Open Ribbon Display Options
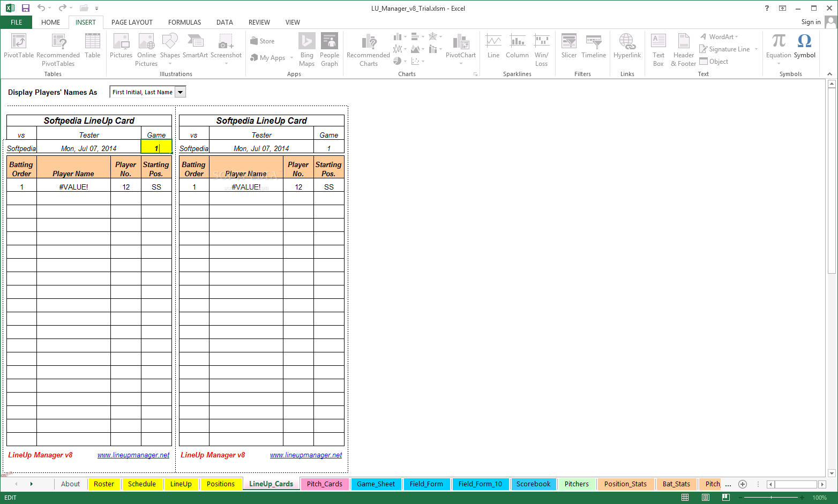 coord(782,8)
